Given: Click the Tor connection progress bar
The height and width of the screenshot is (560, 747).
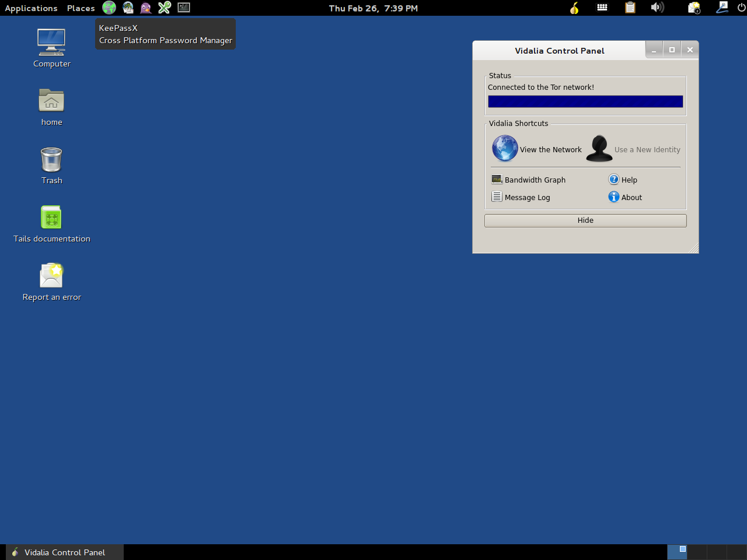Looking at the screenshot, I should (x=585, y=101).
